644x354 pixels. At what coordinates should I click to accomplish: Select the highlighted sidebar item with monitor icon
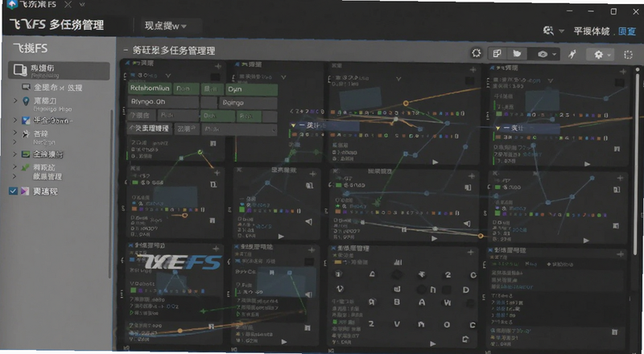[x=59, y=71]
